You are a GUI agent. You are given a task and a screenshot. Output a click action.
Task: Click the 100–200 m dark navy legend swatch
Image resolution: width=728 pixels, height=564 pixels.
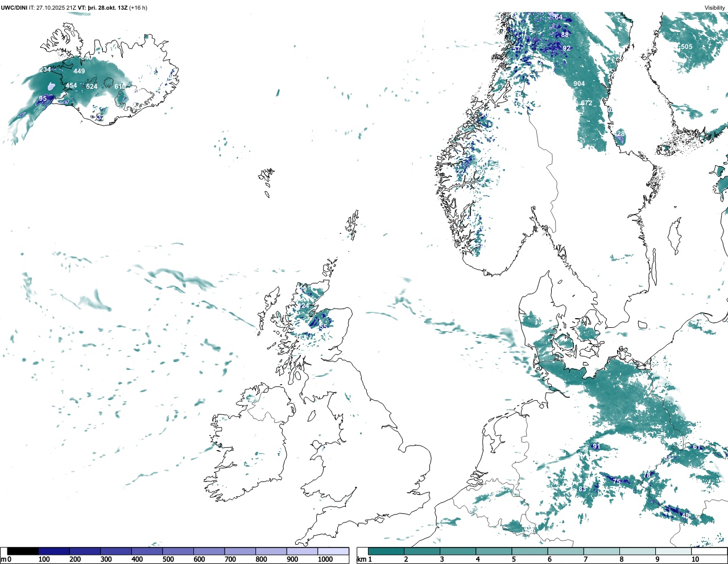click(54, 551)
